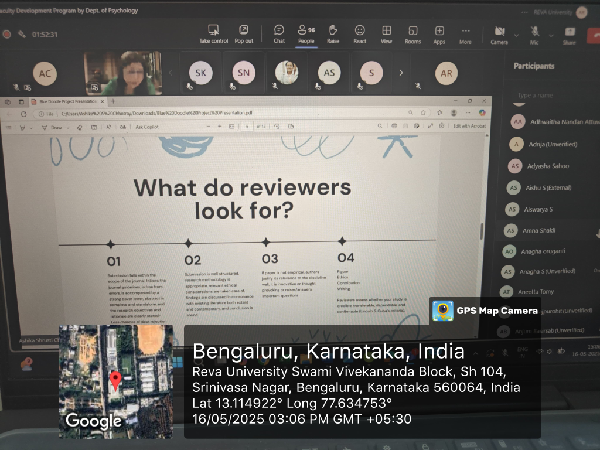Expand the Mic device options arrow

551,36
